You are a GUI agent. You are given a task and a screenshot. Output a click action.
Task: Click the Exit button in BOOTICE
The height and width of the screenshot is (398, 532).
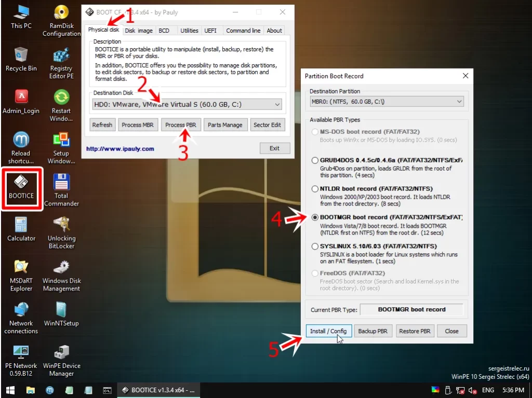274,148
